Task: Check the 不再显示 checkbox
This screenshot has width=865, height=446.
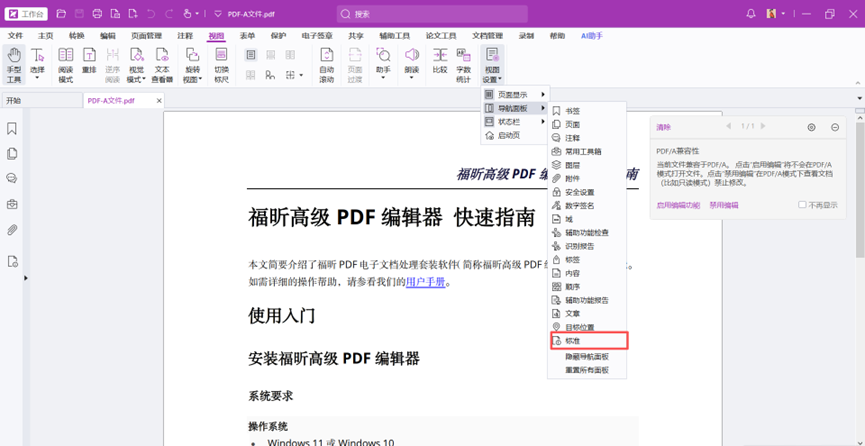Action: [x=802, y=205]
